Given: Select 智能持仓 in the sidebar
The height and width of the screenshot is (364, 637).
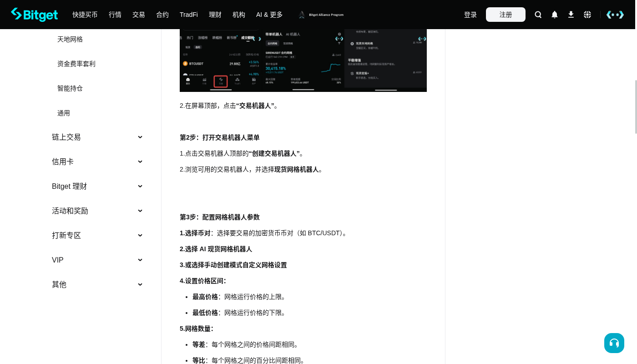Looking at the screenshot, I should pos(70,88).
